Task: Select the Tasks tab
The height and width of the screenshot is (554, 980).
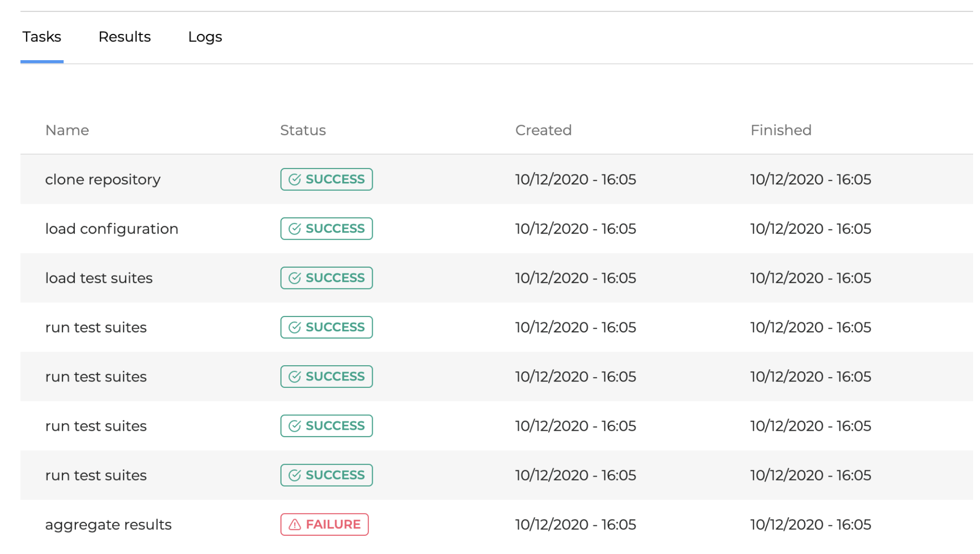Action: click(42, 37)
